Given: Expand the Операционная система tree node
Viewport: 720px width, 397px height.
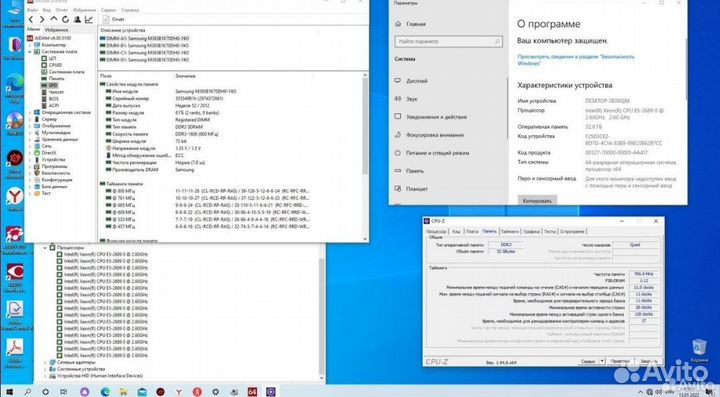Looking at the screenshot, I should tap(30, 112).
